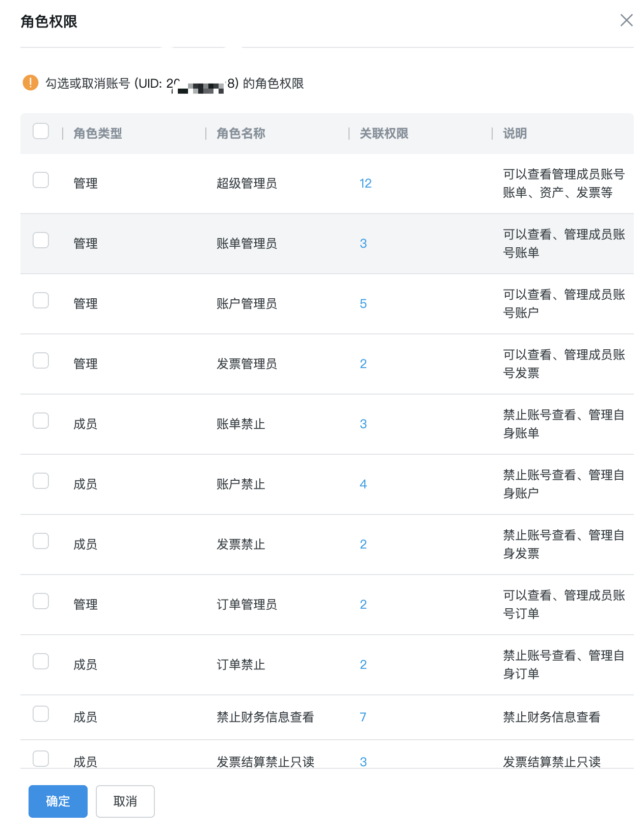Click the orange warning info icon

pos(31,83)
